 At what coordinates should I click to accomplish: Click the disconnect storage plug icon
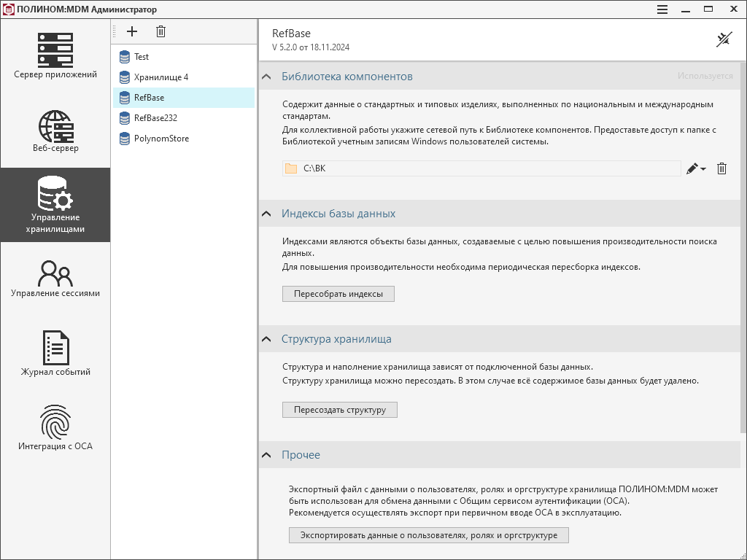pyautogui.click(x=723, y=39)
